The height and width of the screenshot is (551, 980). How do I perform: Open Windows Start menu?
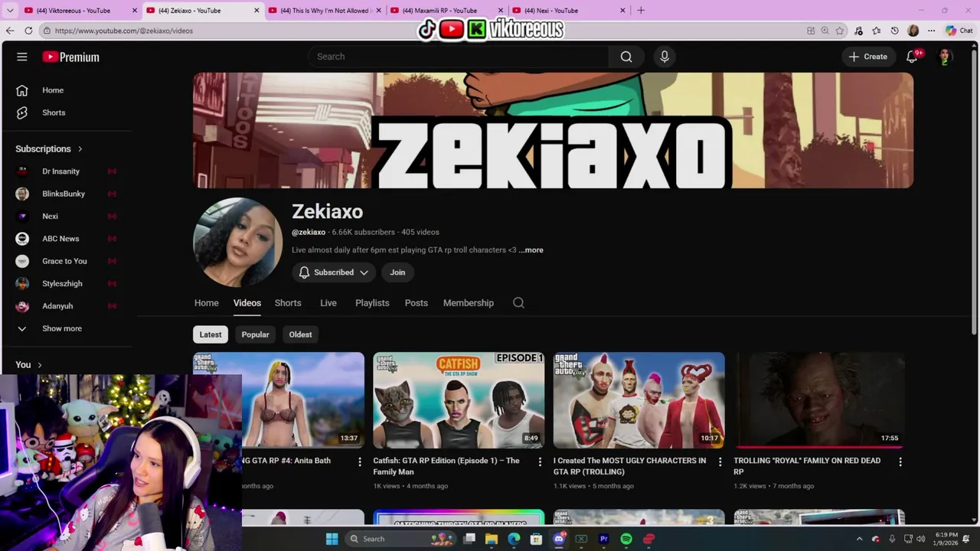pyautogui.click(x=332, y=539)
